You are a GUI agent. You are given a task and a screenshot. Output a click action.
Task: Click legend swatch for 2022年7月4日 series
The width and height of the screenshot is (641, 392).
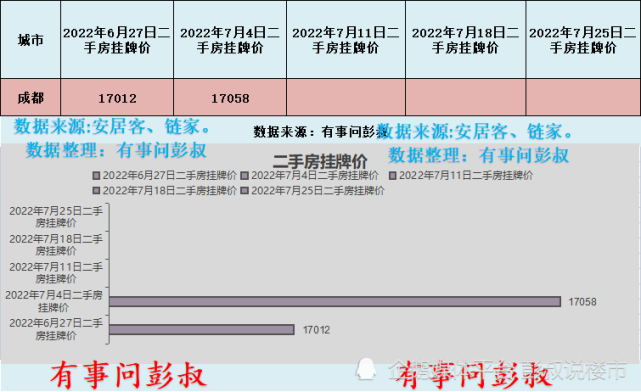[x=245, y=176]
